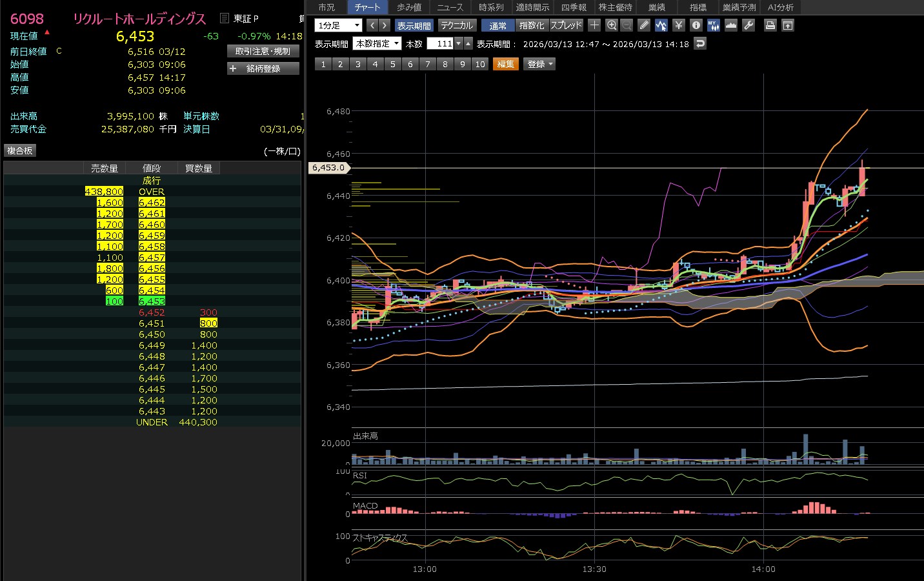The image size is (924, 581).
Task: Open the wrench chart settings icon
Action: [x=748, y=25]
